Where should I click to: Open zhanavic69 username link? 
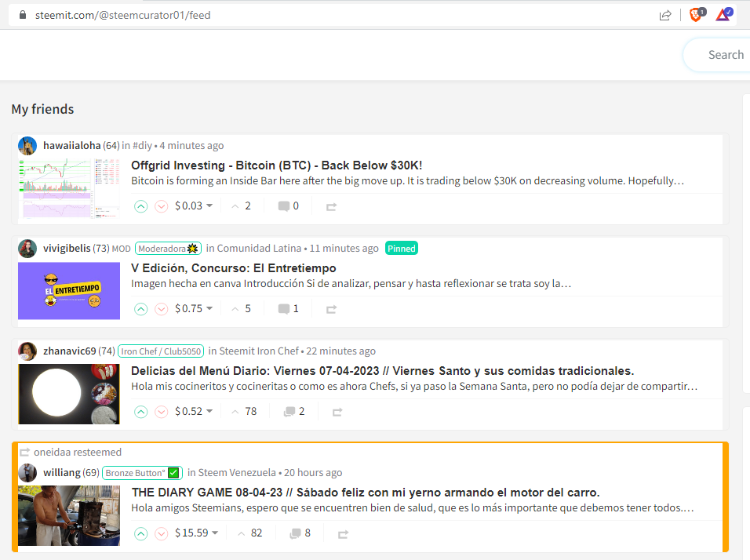click(69, 351)
